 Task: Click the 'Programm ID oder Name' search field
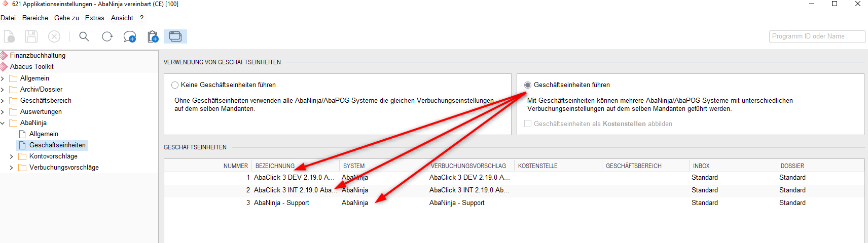pos(817,36)
